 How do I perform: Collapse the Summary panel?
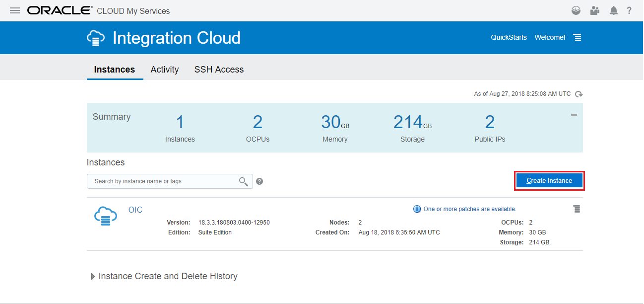[x=574, y=115]
